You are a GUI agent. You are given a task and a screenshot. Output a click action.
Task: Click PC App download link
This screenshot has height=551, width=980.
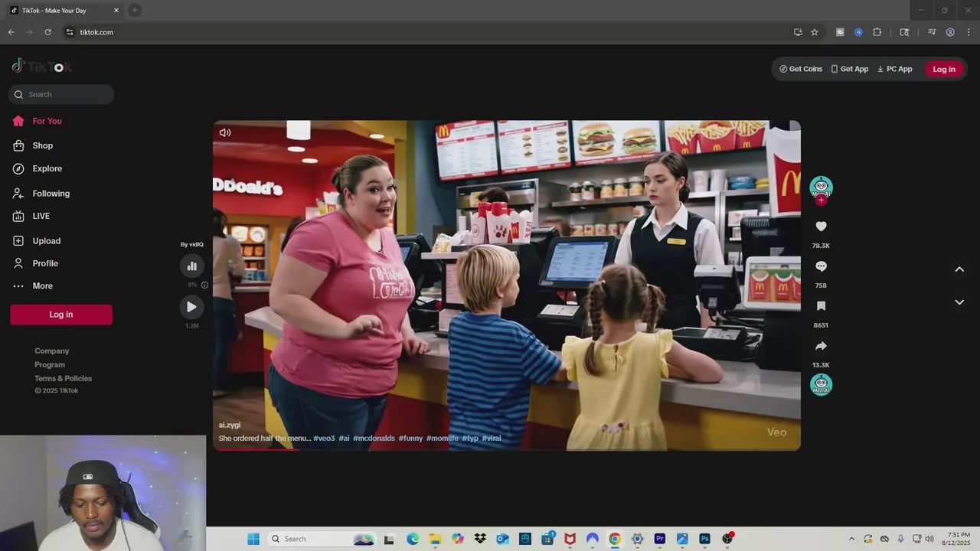(894, 69)
